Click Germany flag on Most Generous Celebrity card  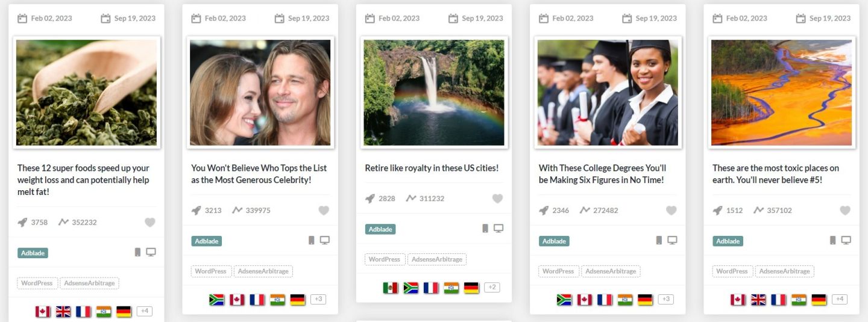click(298, 300)
